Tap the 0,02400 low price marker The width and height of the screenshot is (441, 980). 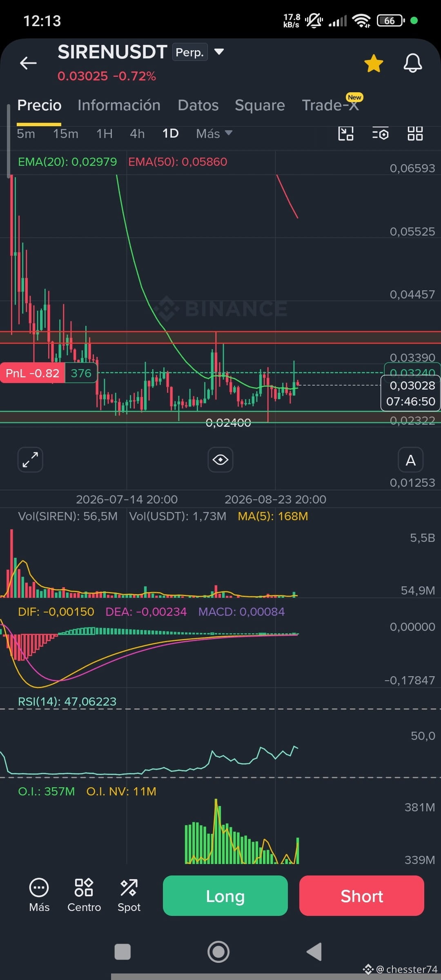coord(228,423)
